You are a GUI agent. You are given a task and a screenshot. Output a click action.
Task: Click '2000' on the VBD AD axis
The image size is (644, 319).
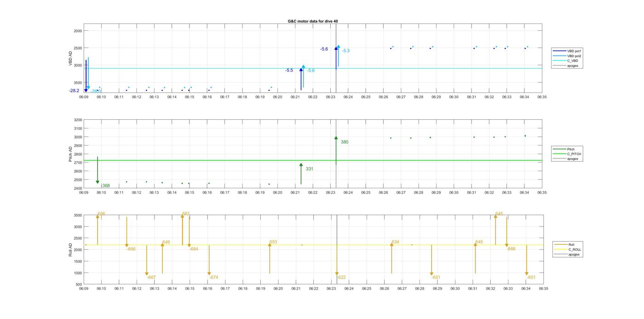click(x=77, y=31)
